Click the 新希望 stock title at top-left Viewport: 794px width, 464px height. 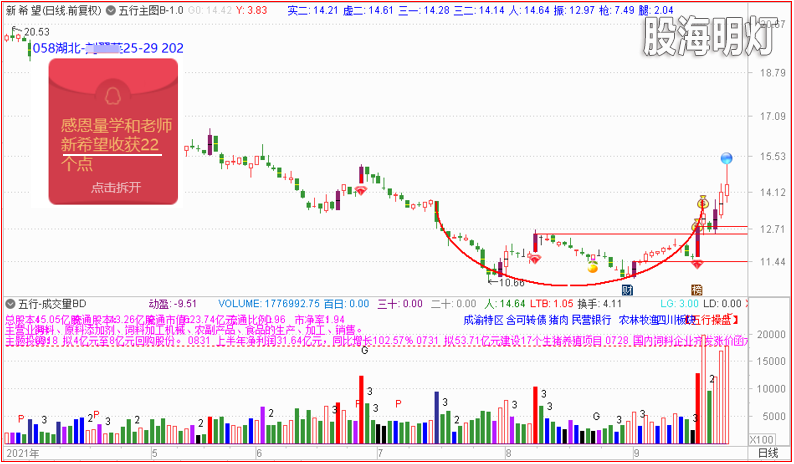click(21, 9)
